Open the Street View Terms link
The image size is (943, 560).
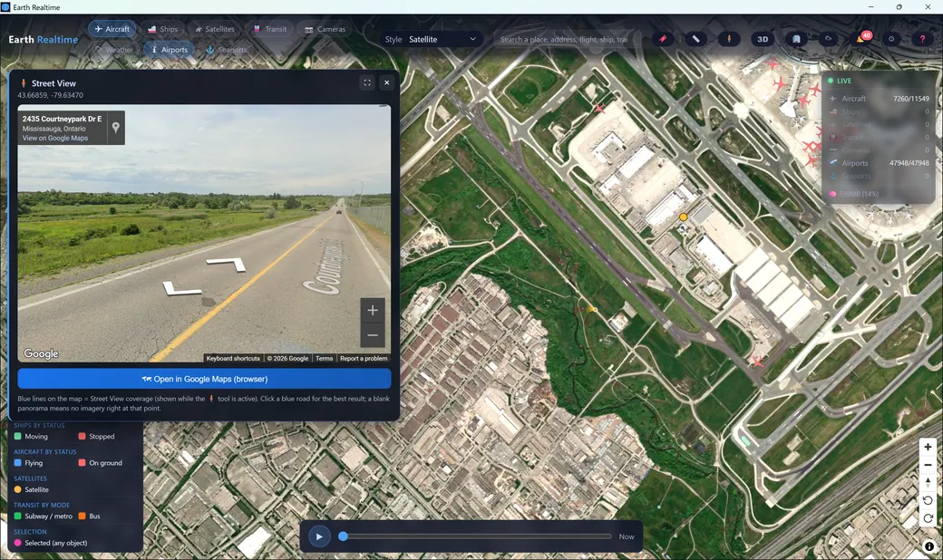[325, 358]
